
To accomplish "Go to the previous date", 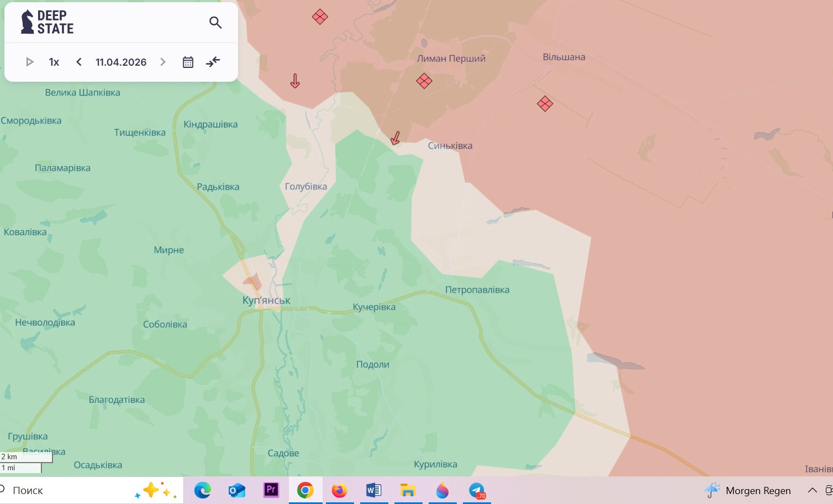I will pos(79,62).
